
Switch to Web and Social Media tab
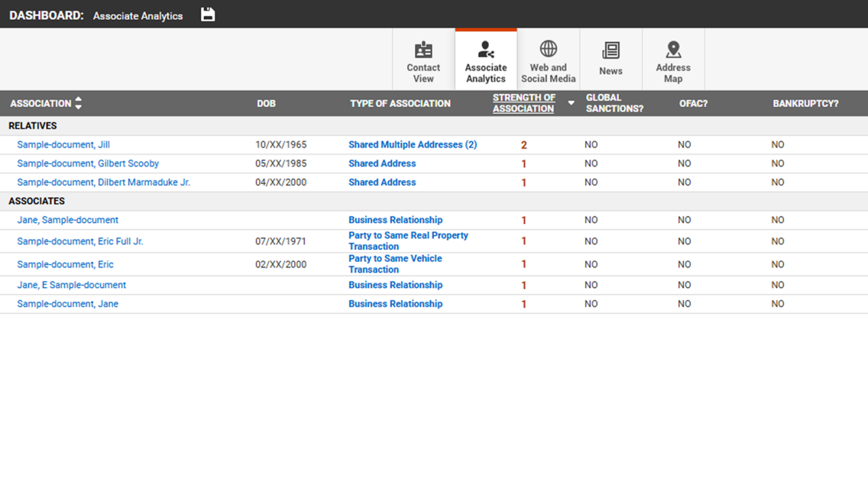click(x=548, y=60)
